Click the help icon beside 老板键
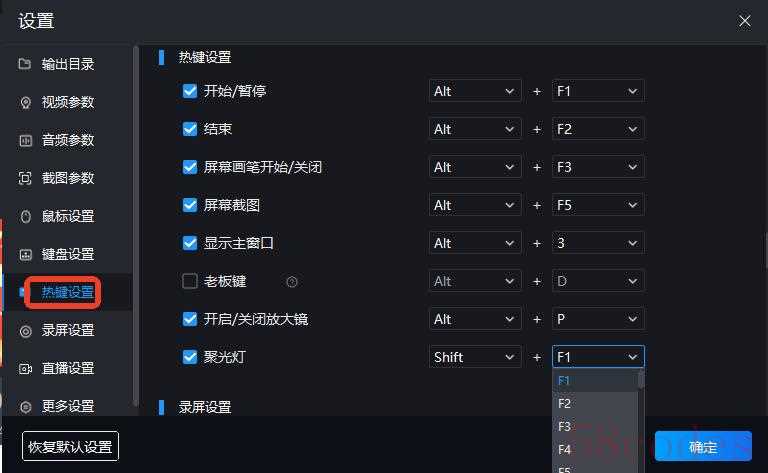768x473 pixels. click(x=292, y=282)
